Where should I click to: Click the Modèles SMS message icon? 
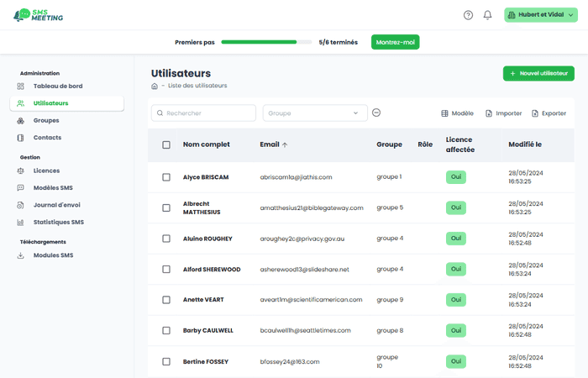coord(21,188)
